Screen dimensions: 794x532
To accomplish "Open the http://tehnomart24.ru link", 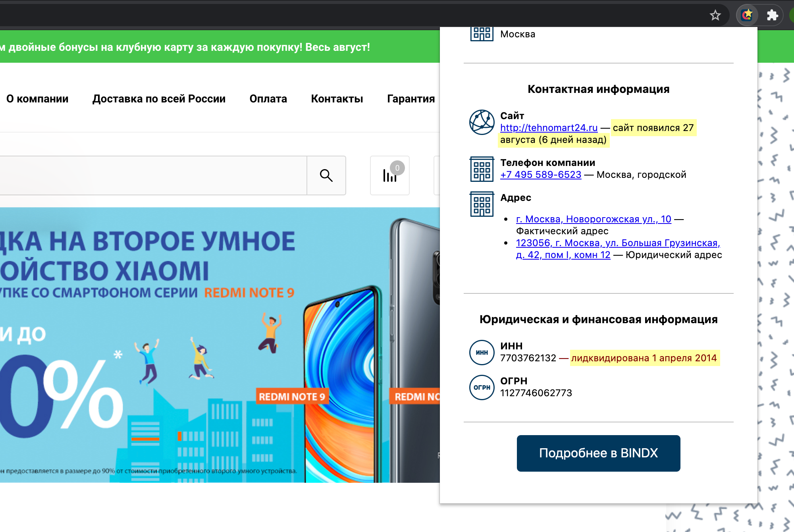I will tap(549, 128).
